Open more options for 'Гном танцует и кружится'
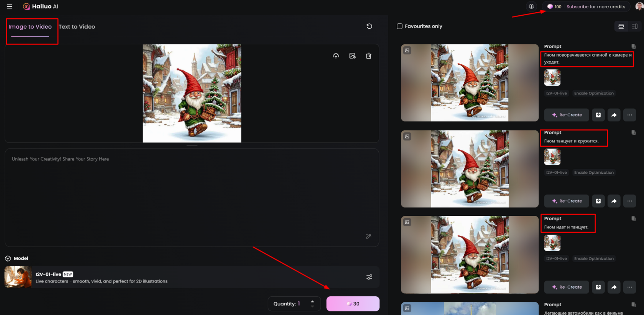This screenshot has height=315, width=644. point(629,201)
